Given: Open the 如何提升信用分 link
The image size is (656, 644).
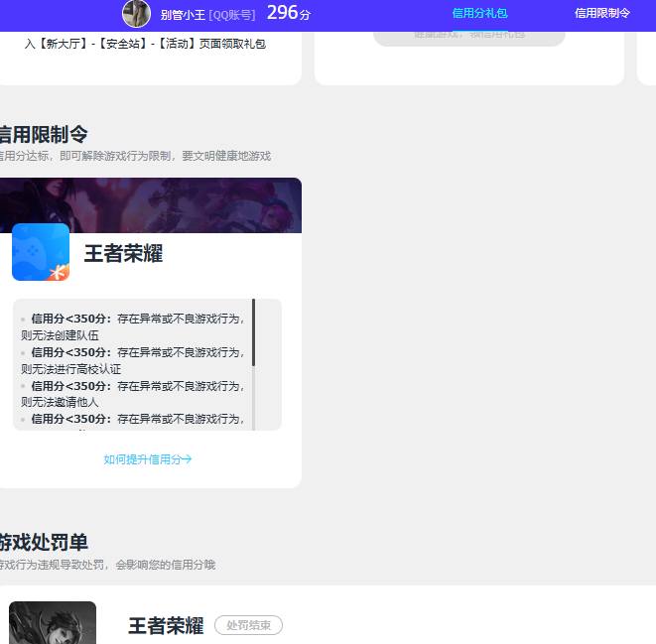Looking at the screenshot, I should coord(148,459).
